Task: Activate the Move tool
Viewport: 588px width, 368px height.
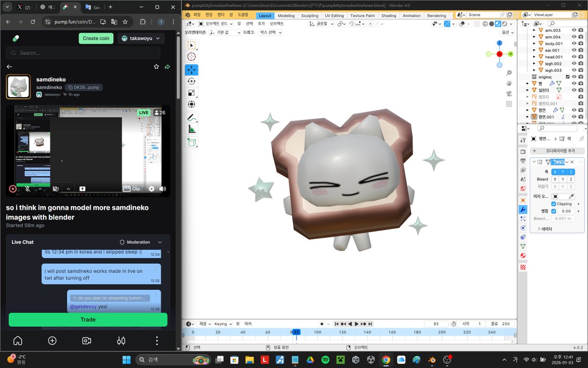Action: coord(192,70)
